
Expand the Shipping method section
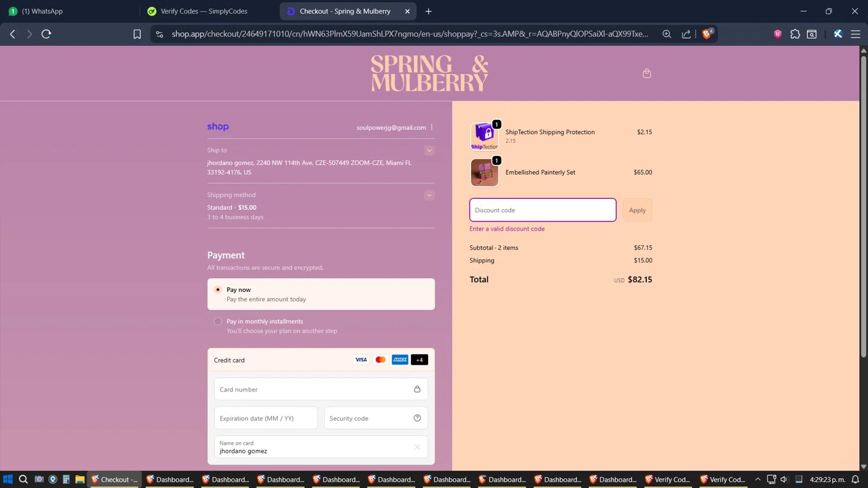(x=429, y=195)
